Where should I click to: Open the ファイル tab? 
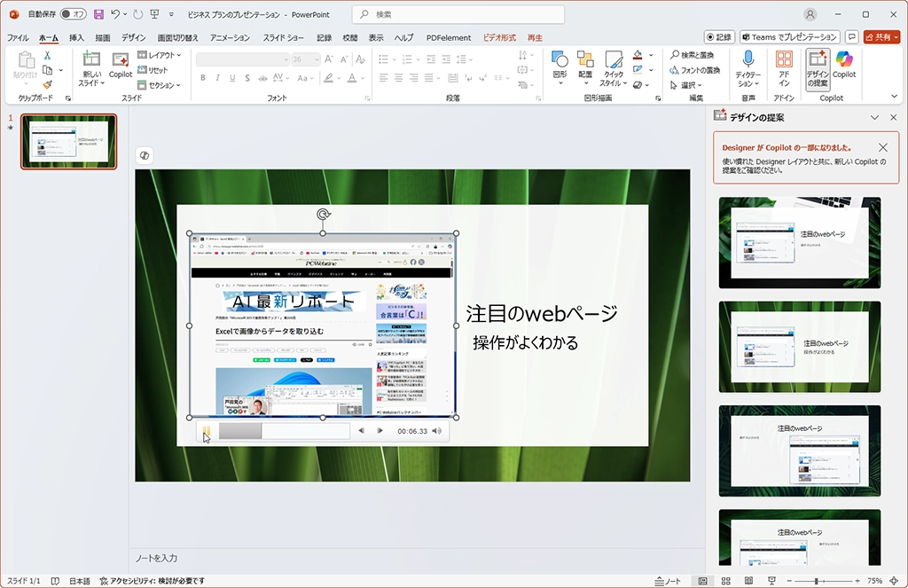(18, 37)
